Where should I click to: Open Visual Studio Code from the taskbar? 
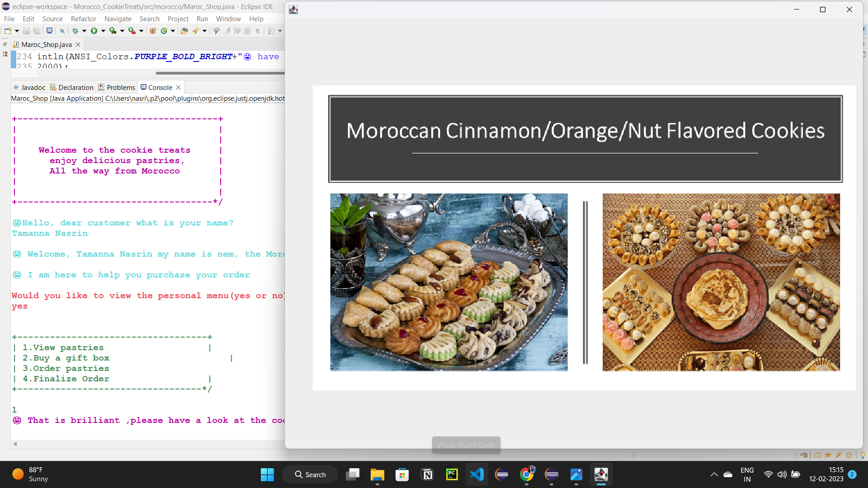(477, 474)
